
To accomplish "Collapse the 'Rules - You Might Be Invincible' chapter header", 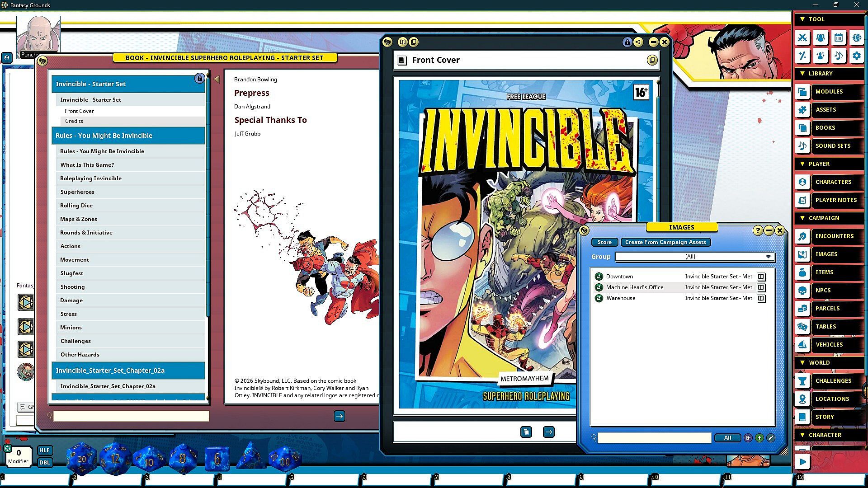I will point(128,136).
